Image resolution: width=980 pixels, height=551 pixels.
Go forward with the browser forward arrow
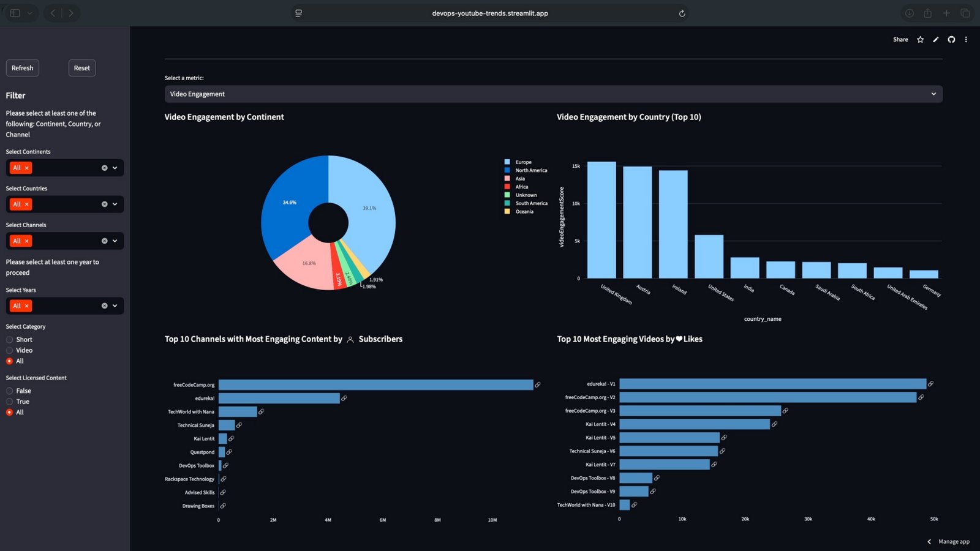pyautogui.click(x=71, y=13)
